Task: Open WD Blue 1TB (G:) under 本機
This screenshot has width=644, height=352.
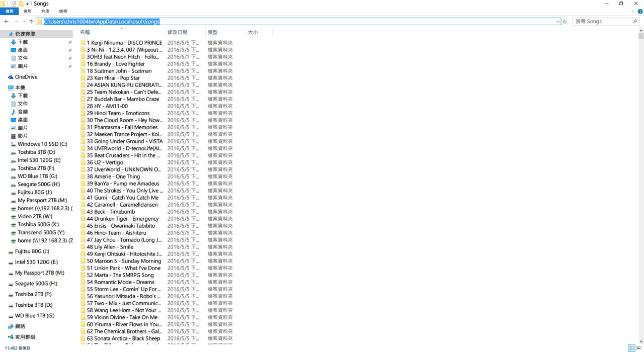Action: [x=37, y=176]
